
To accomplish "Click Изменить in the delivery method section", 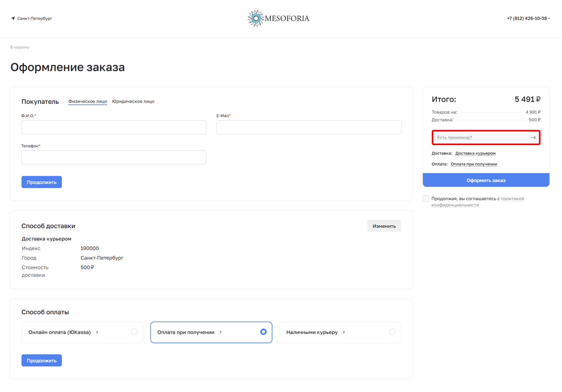I will 384,226.
